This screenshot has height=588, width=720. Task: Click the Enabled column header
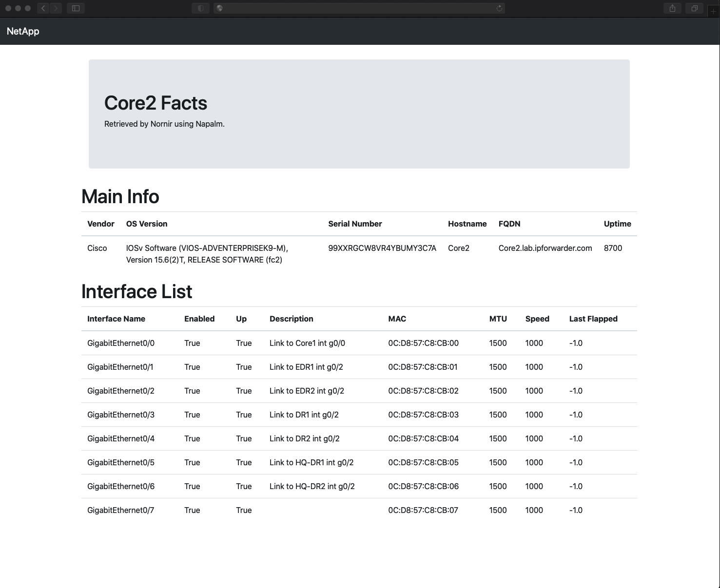pyautogui.click(x=199, y=319)
